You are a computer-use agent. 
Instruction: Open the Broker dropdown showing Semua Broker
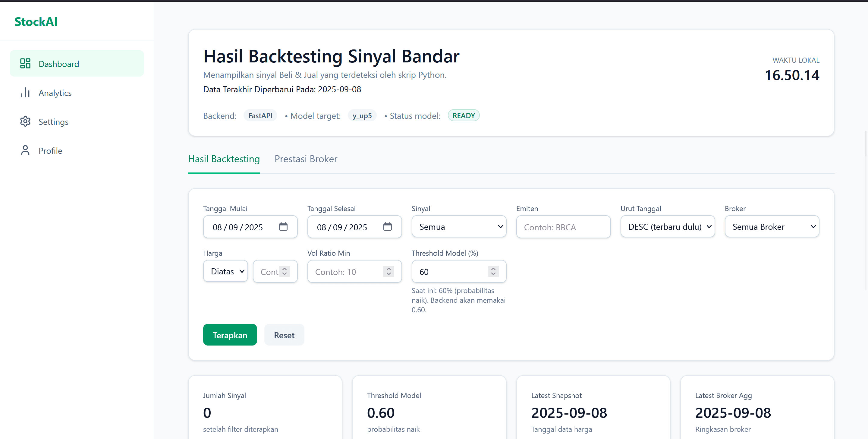(772, 226)
